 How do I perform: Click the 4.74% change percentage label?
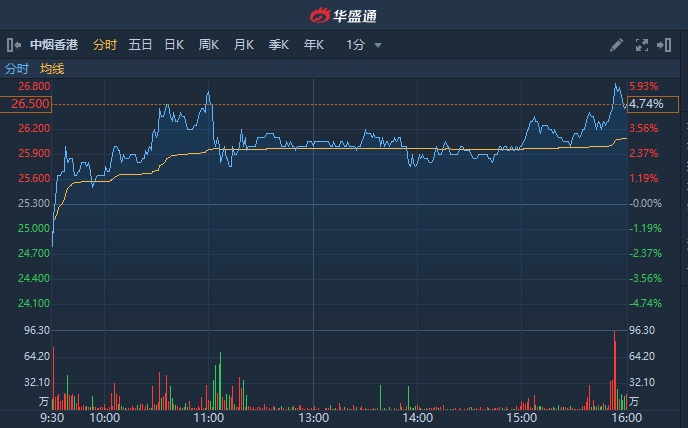click(x=647, y=104)
